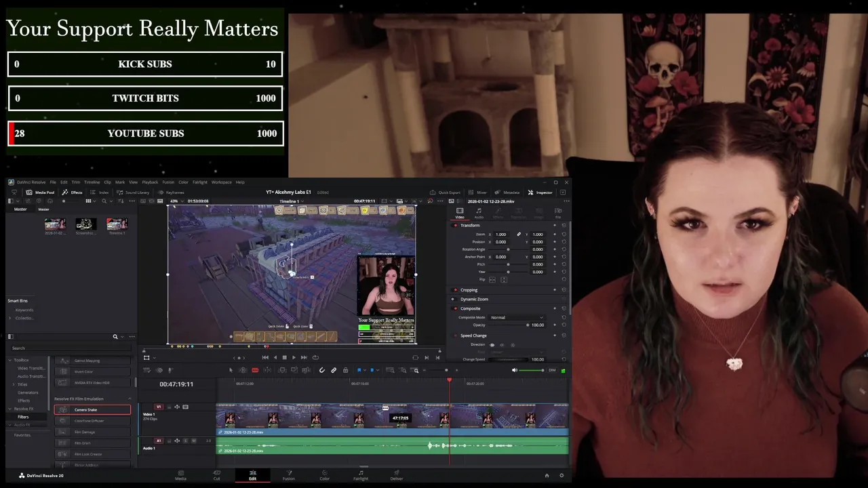This screenshot has width=868, height=488.
Task: Select Filters under Resolve FX
Action: click(x=23, y=417)
